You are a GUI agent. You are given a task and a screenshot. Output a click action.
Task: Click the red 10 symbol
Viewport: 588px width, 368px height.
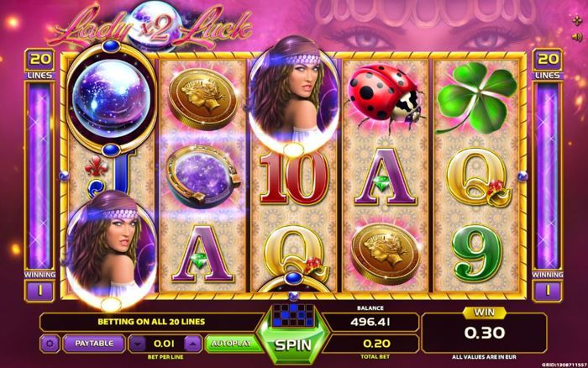coord(294,179)
